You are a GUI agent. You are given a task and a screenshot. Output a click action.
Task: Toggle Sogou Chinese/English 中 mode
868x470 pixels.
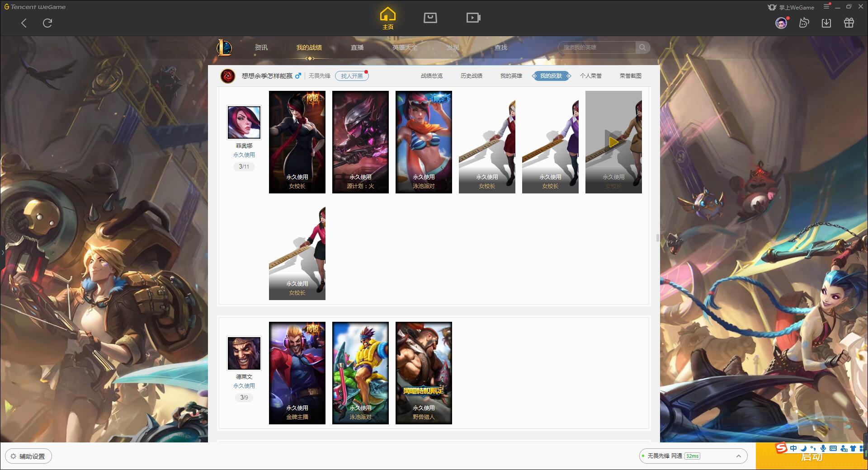pyautogui.click(x=793, y=448)
